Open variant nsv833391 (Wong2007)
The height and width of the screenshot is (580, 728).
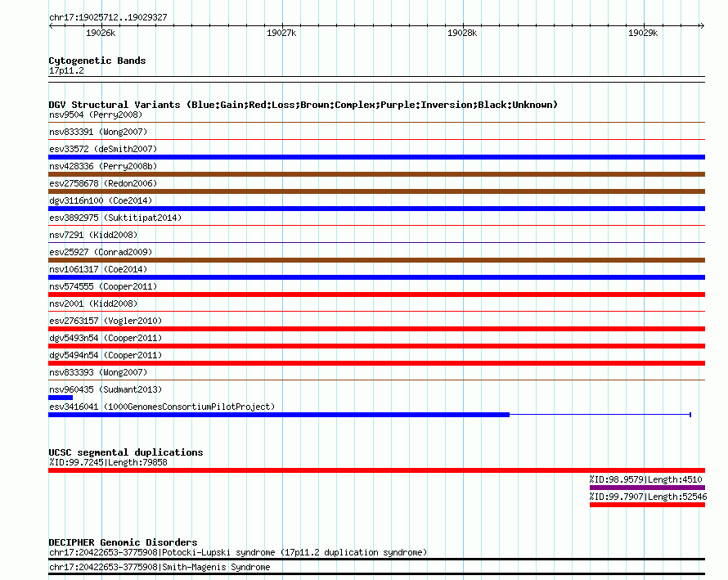pos(98,132)
